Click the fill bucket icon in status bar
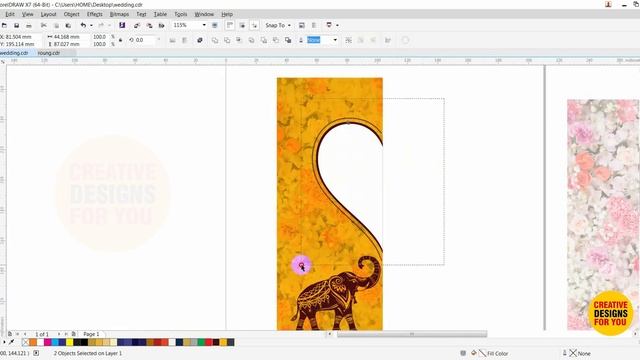This screenshot has height=360, width=640. (473, 353)
